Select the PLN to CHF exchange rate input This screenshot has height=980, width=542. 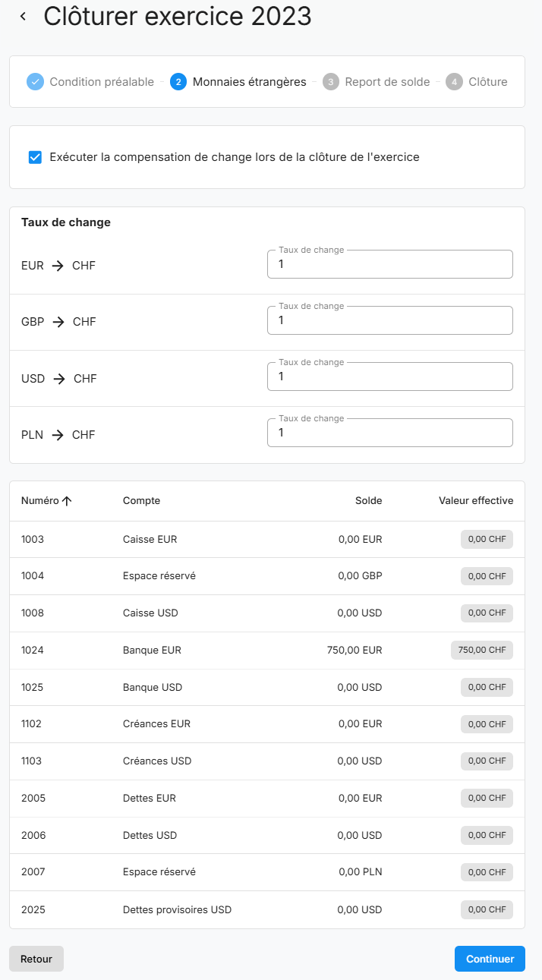point(389,433)
